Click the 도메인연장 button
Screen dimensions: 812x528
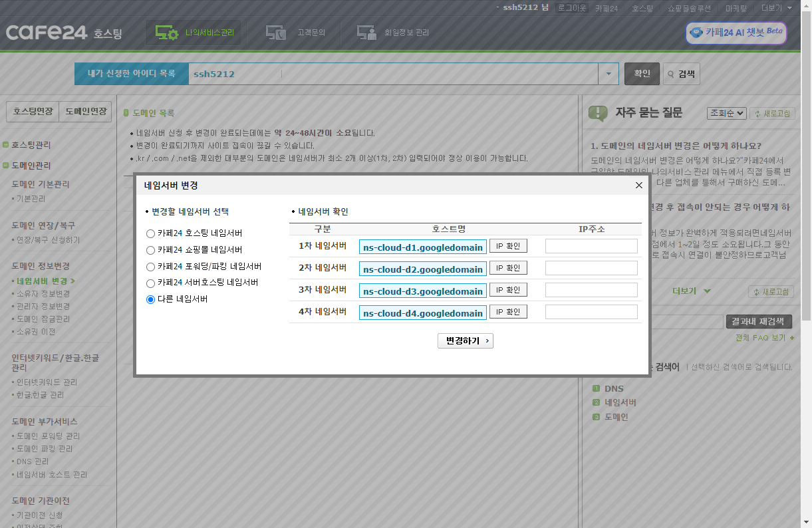86,112
